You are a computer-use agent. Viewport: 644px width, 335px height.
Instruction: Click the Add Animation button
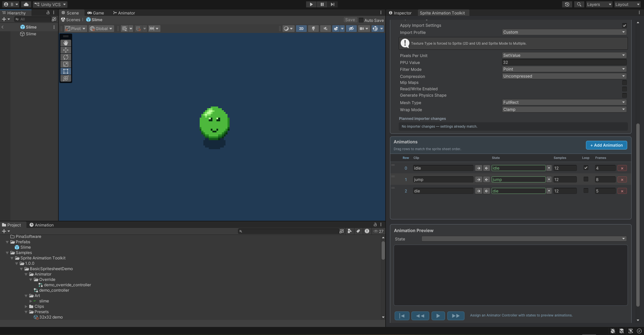[x=606, y=145]
